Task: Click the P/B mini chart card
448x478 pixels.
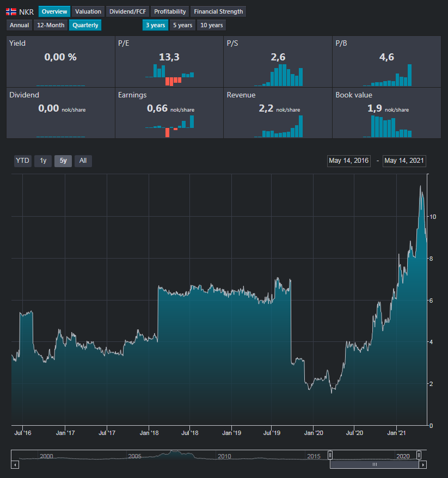Action: 386,62
